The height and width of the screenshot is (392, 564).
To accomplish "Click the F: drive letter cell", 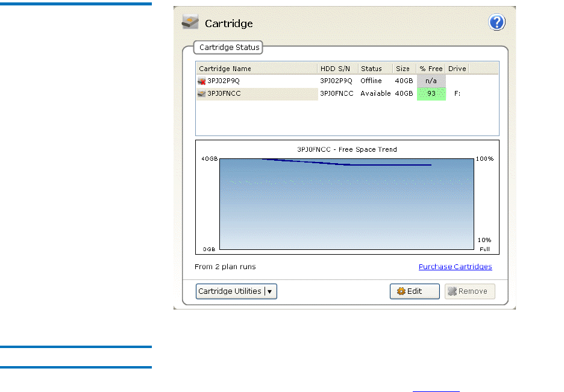I will click(457, 93).
